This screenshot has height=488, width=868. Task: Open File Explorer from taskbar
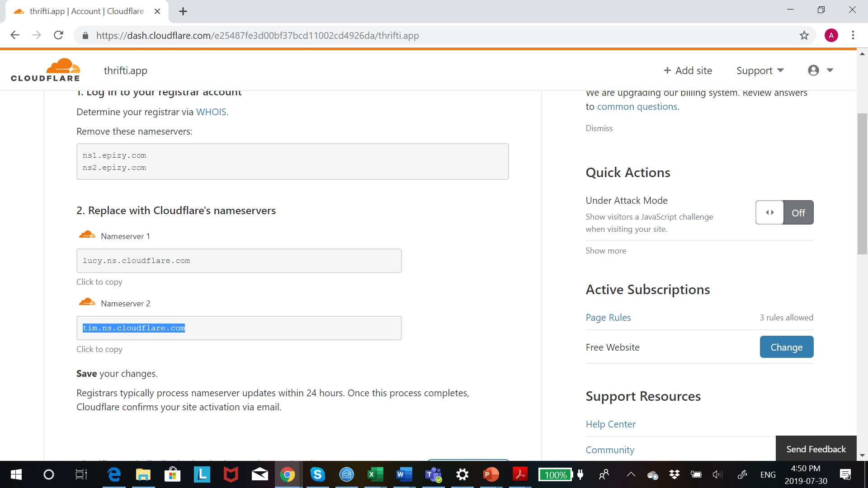coord(143,474)
